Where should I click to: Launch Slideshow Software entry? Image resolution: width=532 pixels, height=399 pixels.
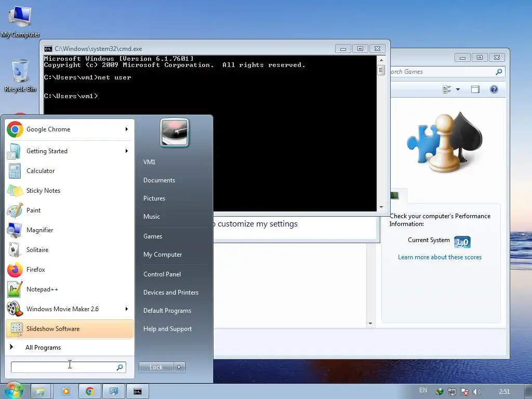click(70, 328)
